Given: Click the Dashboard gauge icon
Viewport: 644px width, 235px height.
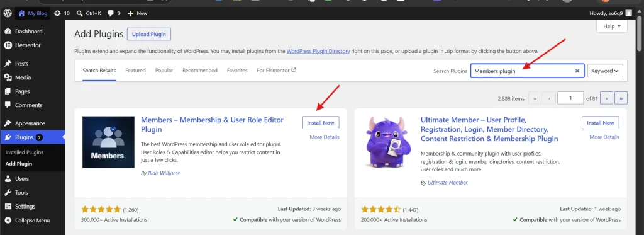Looking at the screenshot, I should point(8,32).
